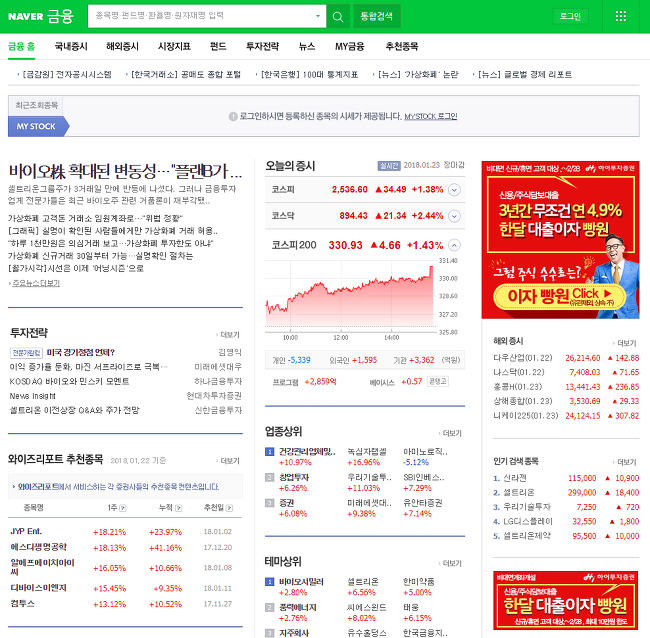Click 더보기 in 와이즈리포트 추천종목
The width and height of the screenshot is (650, 638).
pos(230,461)
